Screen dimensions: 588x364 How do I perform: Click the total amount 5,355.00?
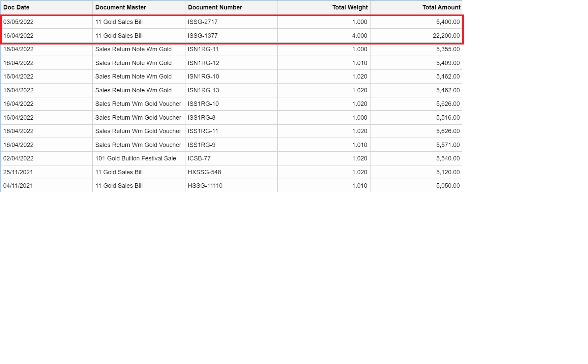(448, 49)
